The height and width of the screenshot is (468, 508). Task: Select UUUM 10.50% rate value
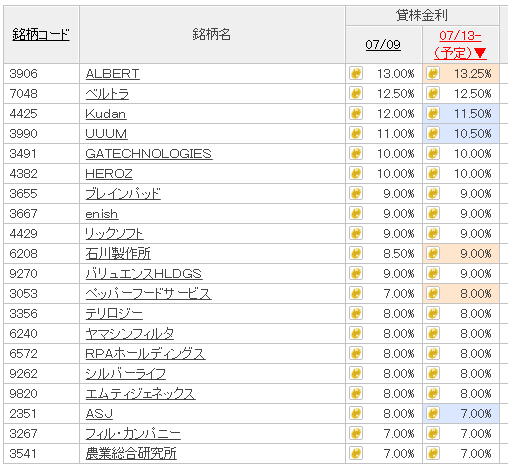[x=473, y=134]
